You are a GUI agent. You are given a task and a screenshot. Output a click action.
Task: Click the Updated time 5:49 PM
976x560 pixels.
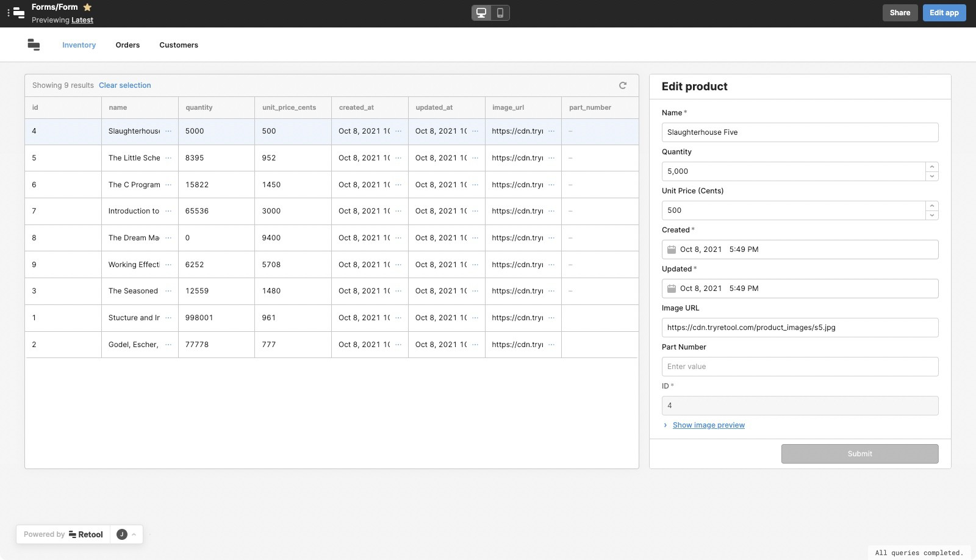(x=744, y=289)
